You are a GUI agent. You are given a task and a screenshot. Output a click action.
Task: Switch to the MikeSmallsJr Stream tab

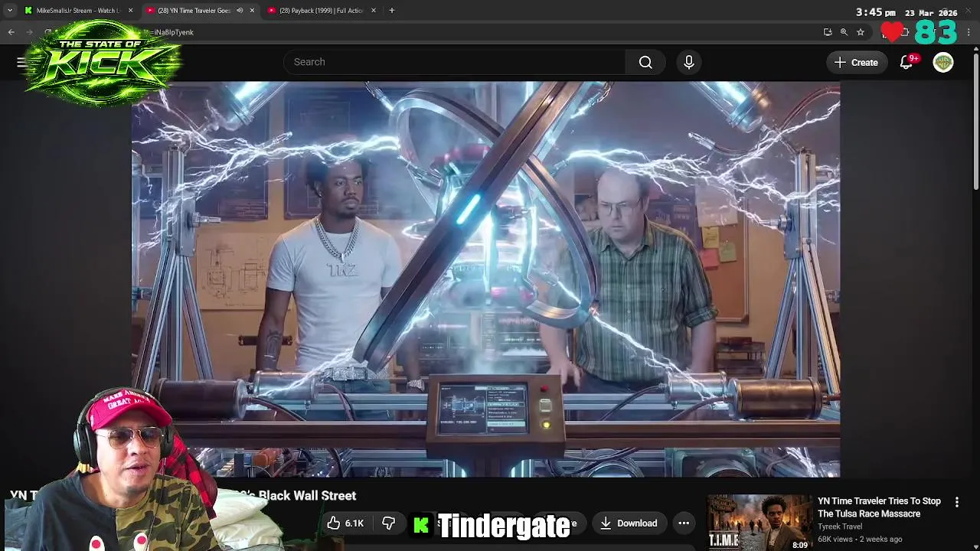click(77, 11)
